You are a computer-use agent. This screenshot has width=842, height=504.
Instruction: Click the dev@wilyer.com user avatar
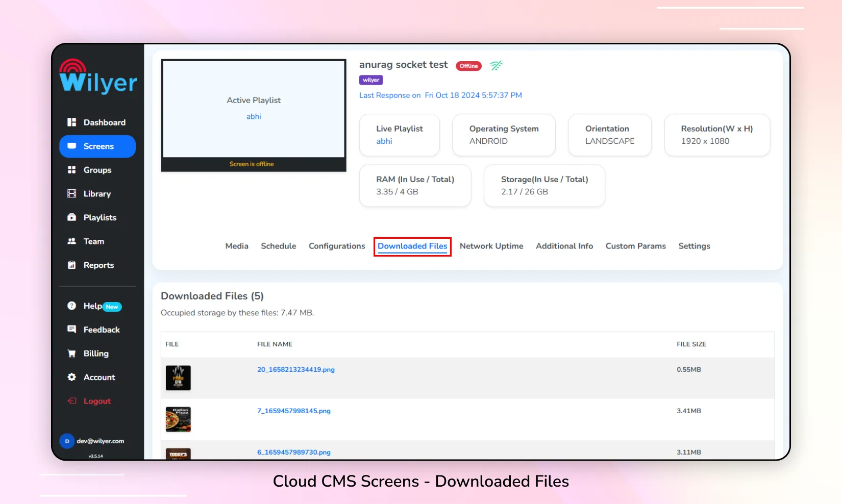(x=67, y=441)
